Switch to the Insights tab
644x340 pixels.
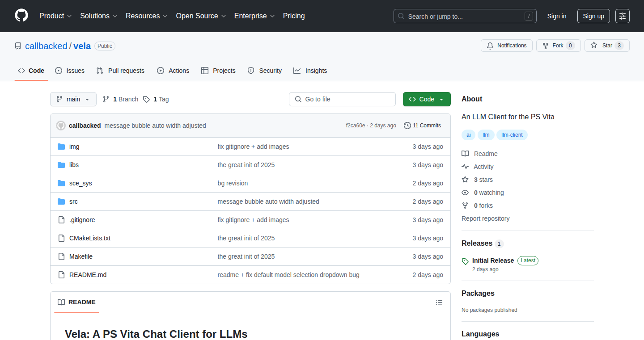[x=310, y=71]
